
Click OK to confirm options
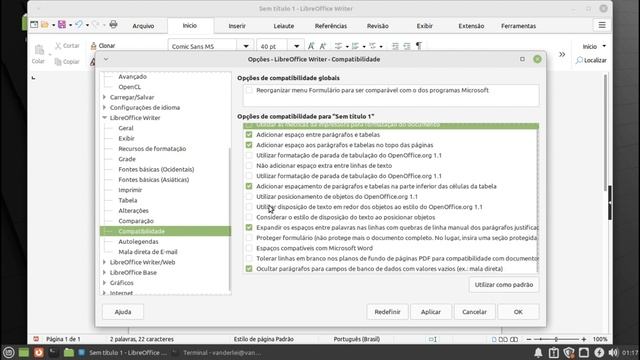click(x=518, y=312)
